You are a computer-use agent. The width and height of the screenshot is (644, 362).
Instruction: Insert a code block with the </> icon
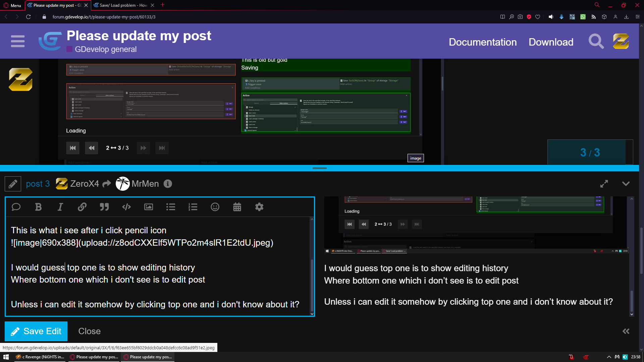coord(126,207)
